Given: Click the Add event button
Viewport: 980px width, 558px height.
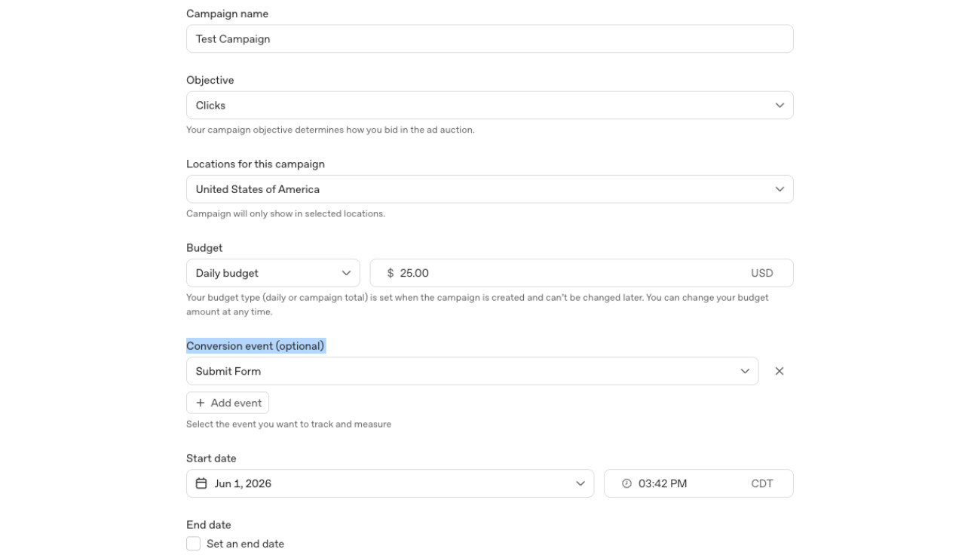Looking at the screenshot, I should pyautogui.click(x=228, y=403).
